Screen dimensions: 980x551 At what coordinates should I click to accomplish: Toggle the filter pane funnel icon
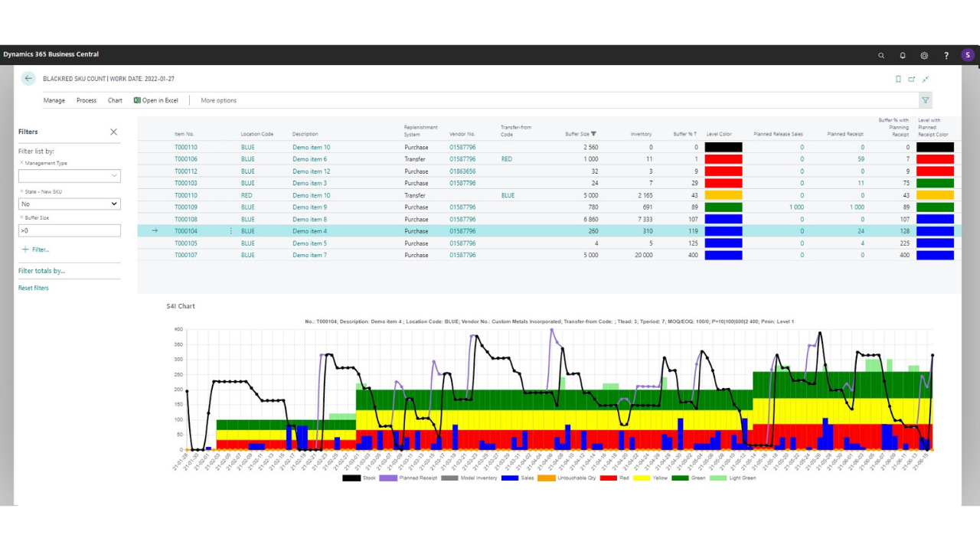(926, 100)
